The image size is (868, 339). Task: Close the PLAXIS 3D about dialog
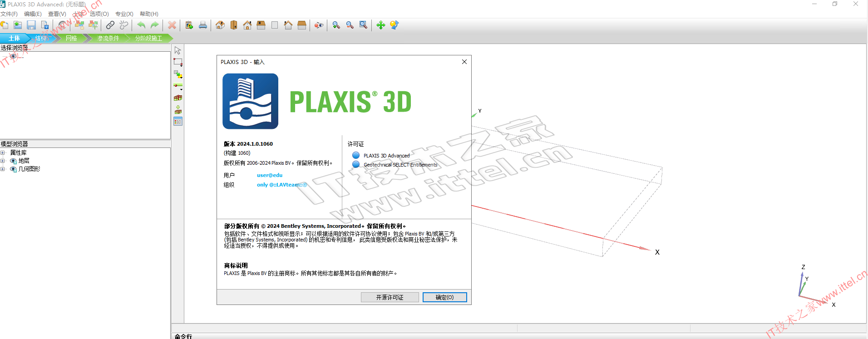pyautogui.click(x=464, y=62)
